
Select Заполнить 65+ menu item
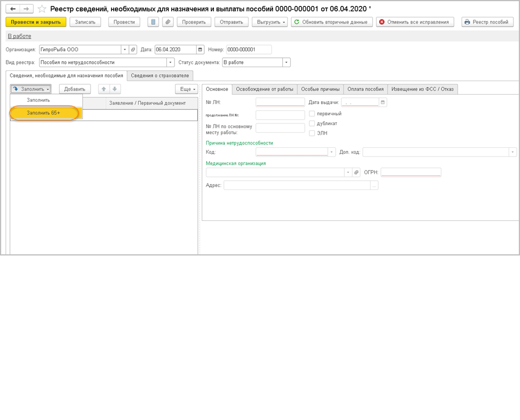[44, 113]
